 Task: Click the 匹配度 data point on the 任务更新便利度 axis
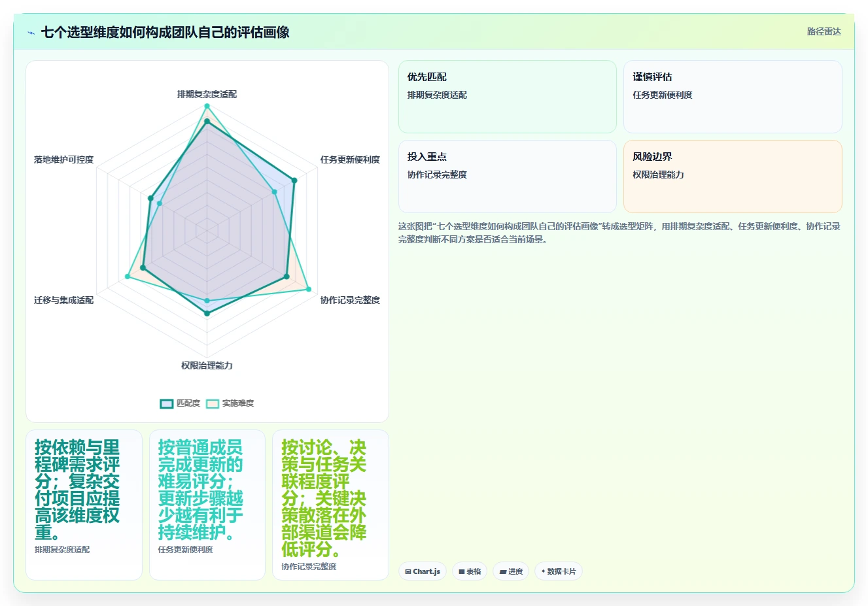click(294, 180)
